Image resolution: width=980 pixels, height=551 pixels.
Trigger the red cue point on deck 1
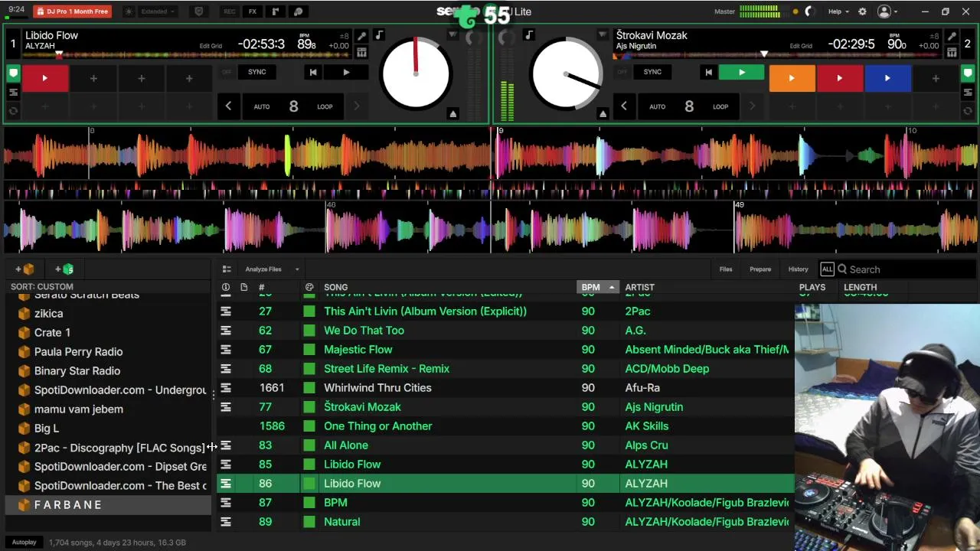click(44, 78)
